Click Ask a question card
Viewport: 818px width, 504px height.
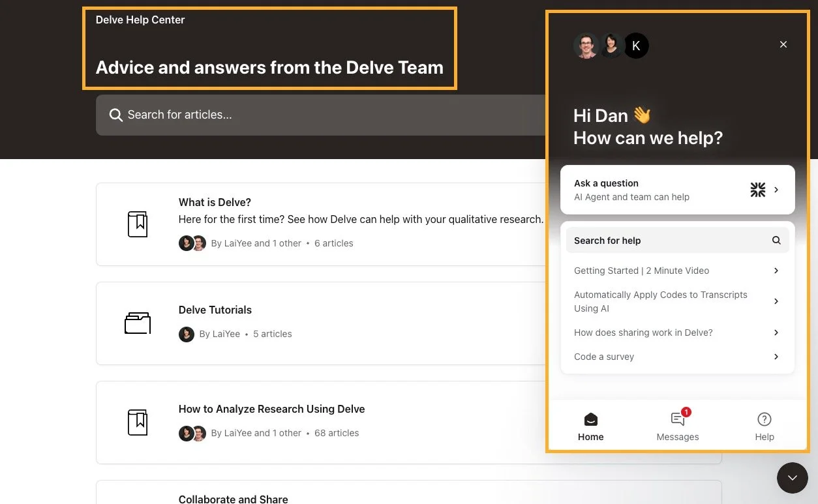[x=678, y=190]
